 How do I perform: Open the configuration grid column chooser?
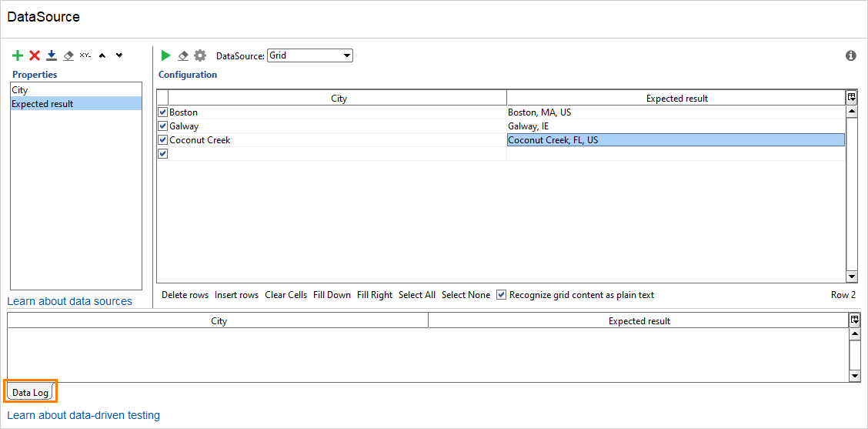click(852, 98)
